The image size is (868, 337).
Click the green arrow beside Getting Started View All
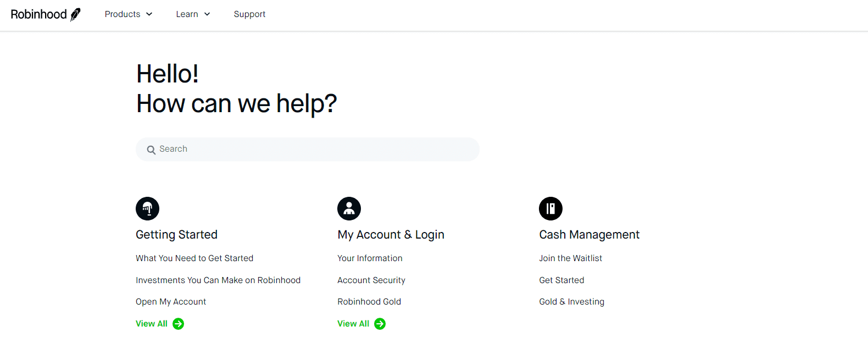pyautogui.click(x=178, y=324)
